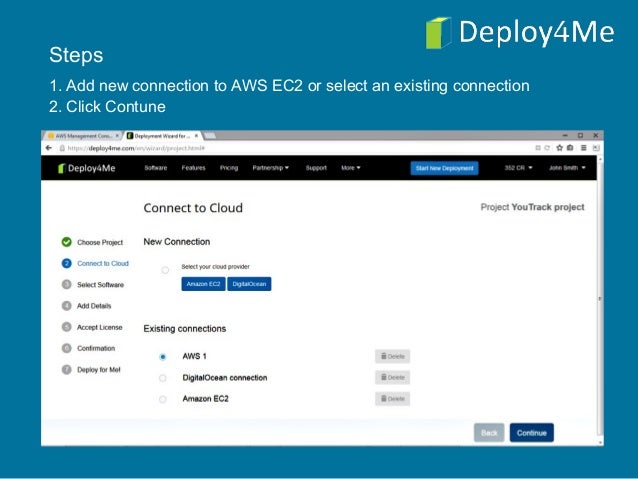Click the green check beside Choose Project
The image size is (638, 479).
point(66,242)
